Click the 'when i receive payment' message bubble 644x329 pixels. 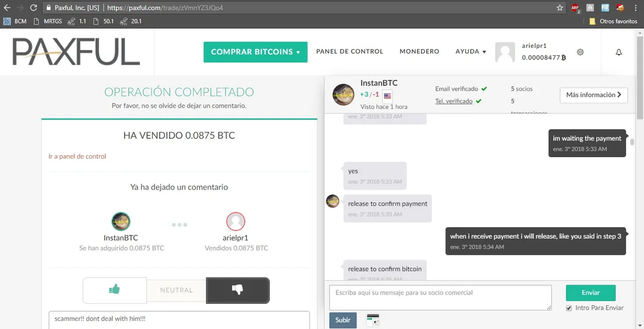point(536,241)
